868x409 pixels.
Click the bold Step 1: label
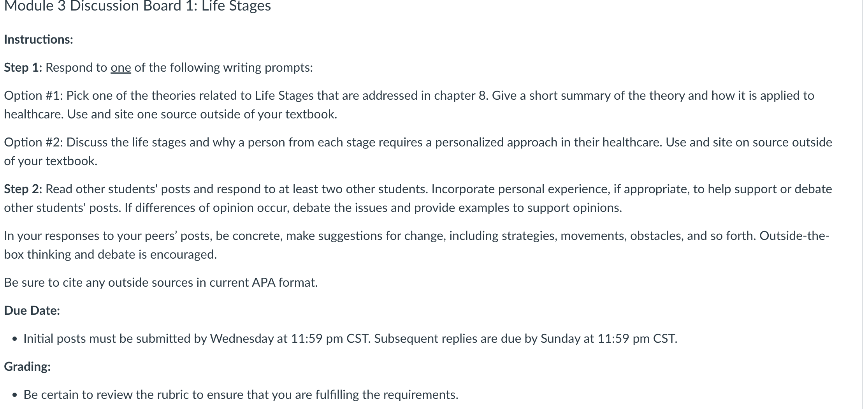tap(23, 68)
